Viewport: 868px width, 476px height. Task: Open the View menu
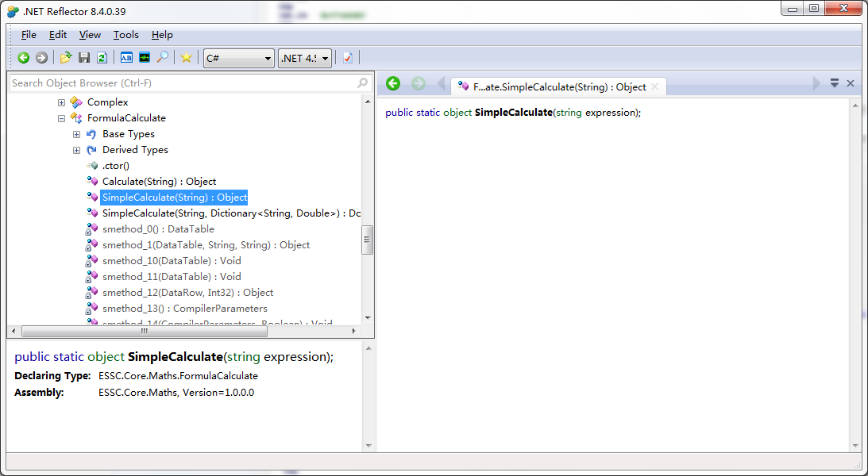[x=90, y=35]
